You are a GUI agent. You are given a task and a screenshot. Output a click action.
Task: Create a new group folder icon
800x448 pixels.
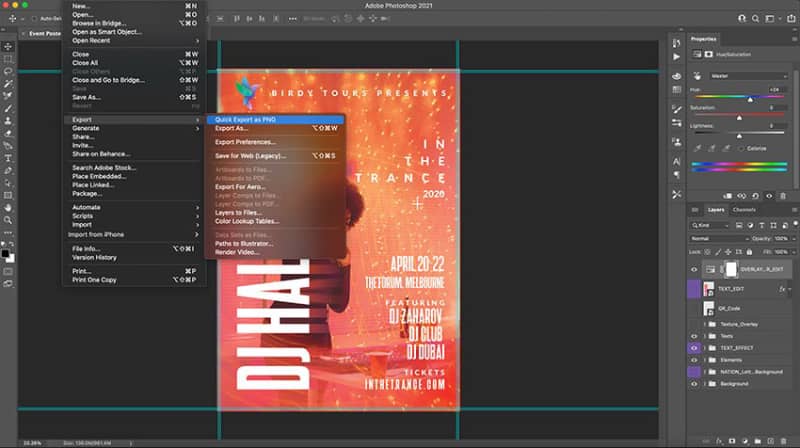pos(758,441)
